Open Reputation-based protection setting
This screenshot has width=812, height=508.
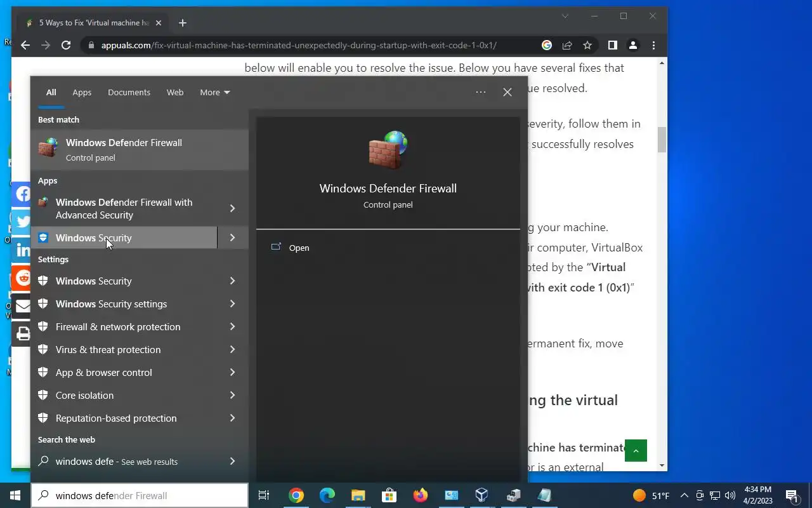pos(124,418)
